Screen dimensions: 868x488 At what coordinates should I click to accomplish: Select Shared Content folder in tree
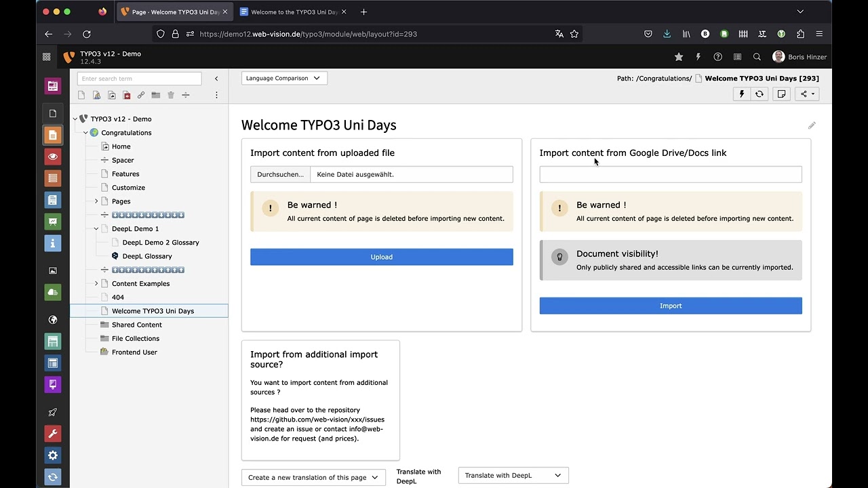click(137, 325)
